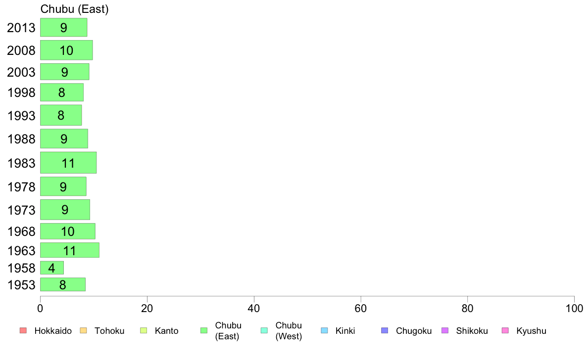Viewport: 588px width, 364px height.
Task: Click the Kanto yellow-green legend swatch
Action: 144,331
